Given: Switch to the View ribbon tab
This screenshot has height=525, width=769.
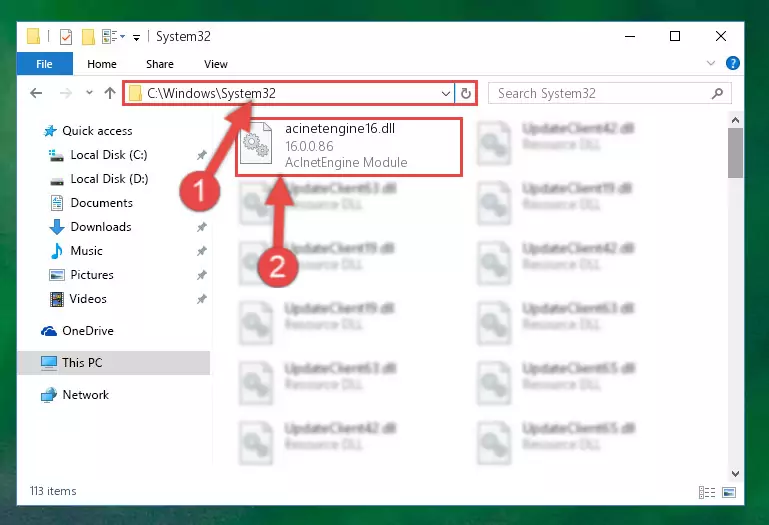Looking at the screenshot, I should click(x=216, y=64).
